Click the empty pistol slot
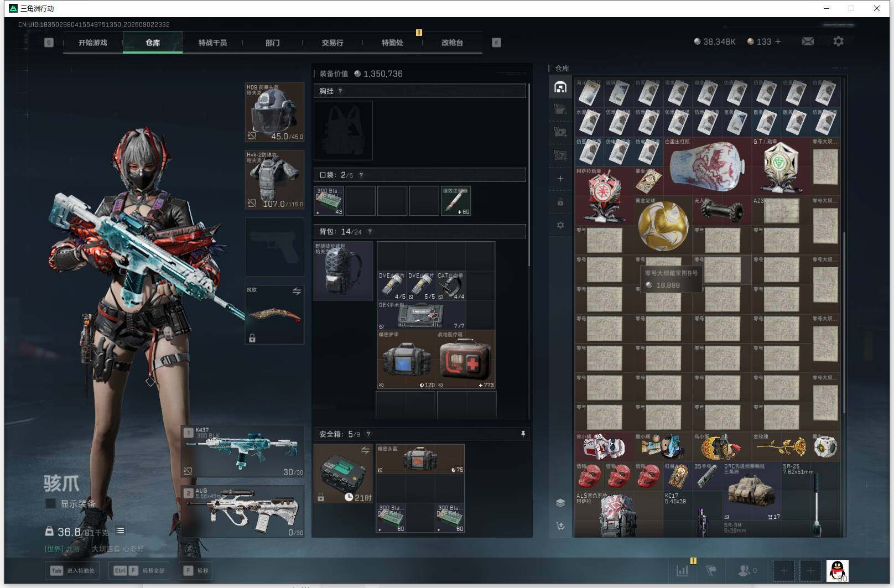 [274, 247]
